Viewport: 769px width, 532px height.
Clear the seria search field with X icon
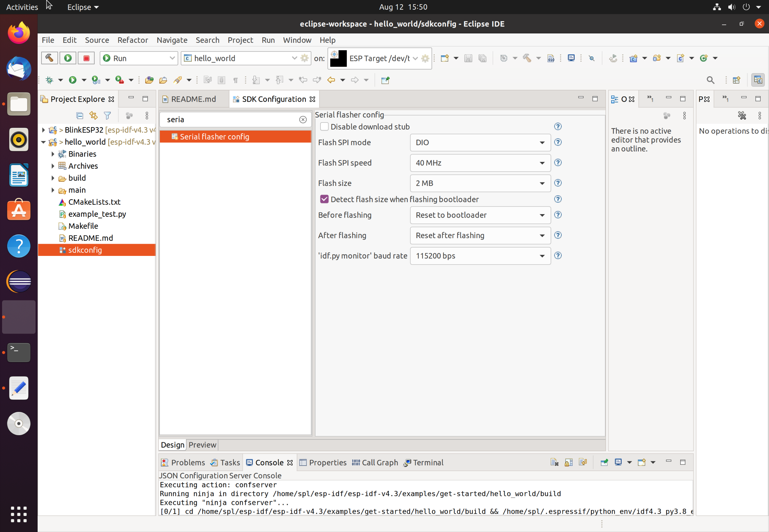click(303, 119)
